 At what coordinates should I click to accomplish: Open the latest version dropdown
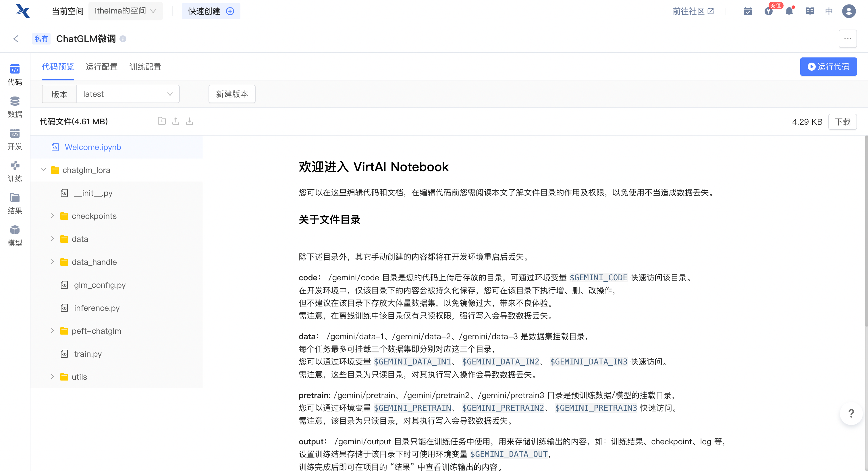coord(128,94)
